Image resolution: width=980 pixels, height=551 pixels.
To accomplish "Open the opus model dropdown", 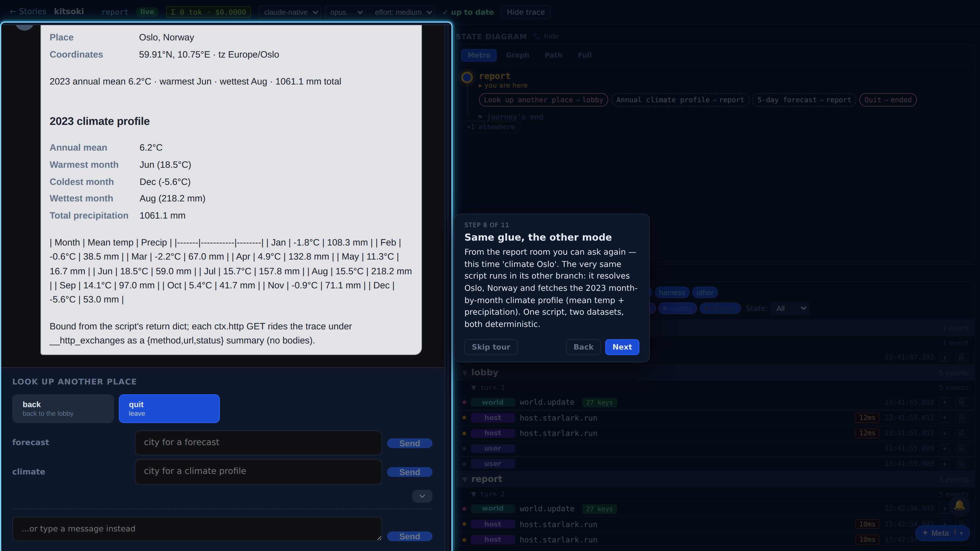I will point(345,12).
